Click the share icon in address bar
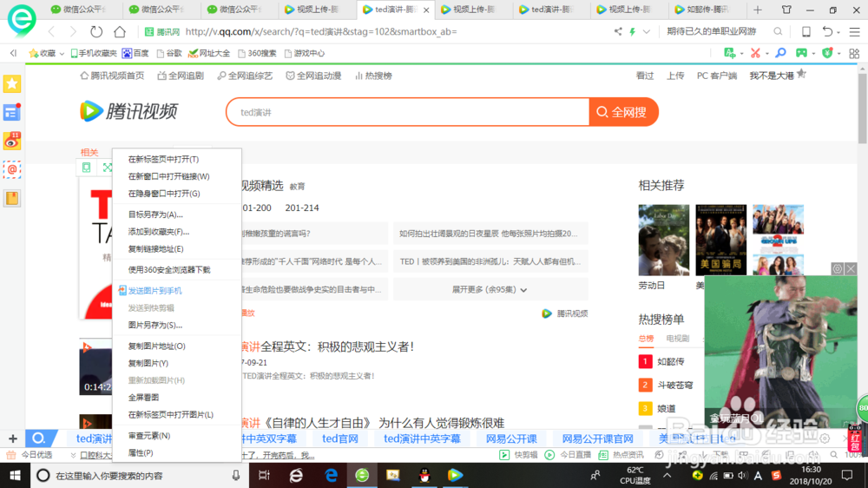This screenshot has width=868, height=488. pyautogui.click(x=618, y=31)
